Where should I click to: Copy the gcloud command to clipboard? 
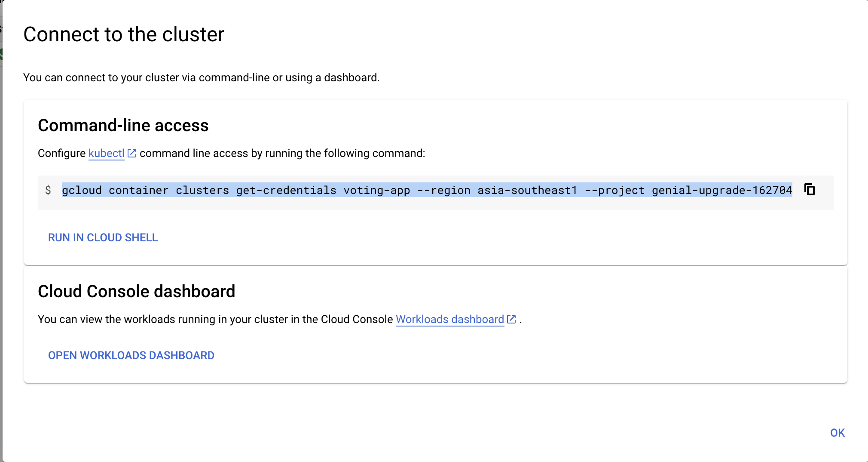(x=810, y=190)
